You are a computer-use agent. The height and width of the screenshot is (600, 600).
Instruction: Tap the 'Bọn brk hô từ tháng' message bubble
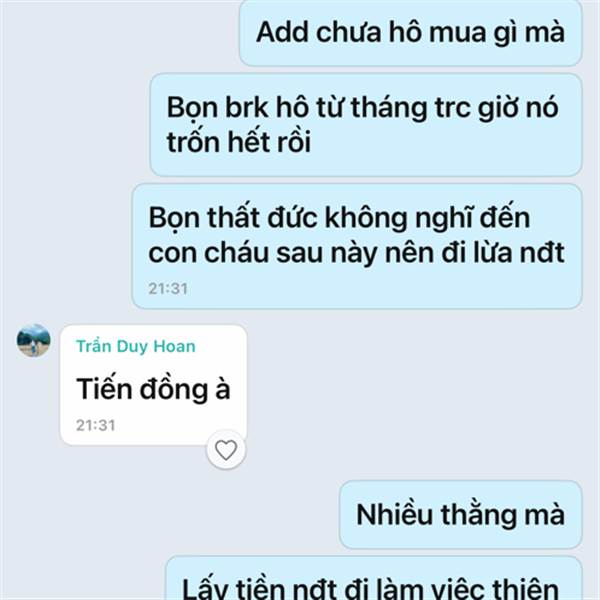pos(366,125)
